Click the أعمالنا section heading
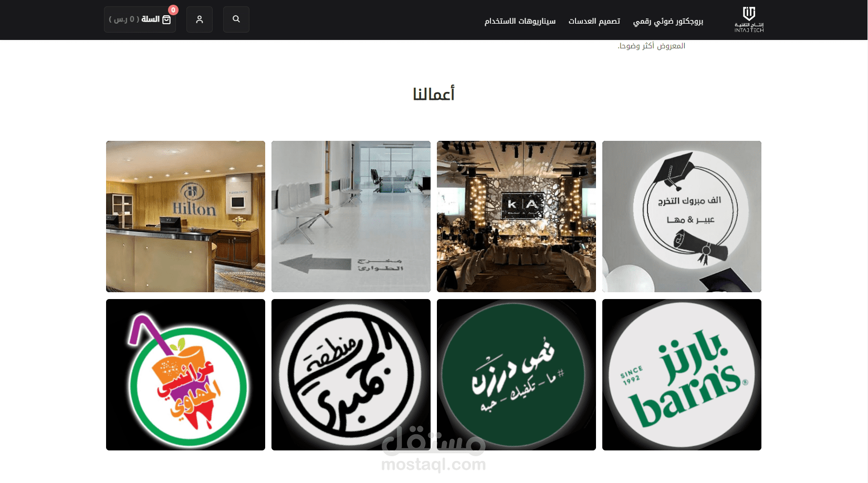This screenshot has height=483, width=868. [434, 94]
